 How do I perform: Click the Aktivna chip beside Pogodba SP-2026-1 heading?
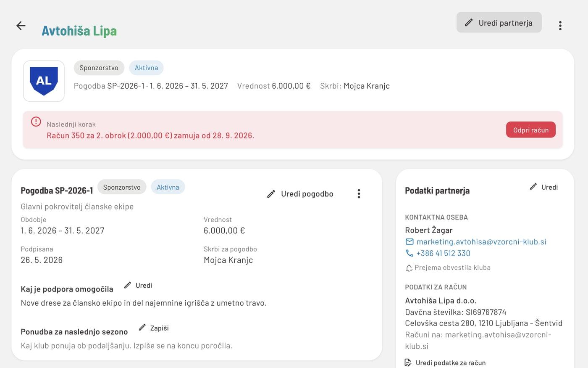pyautogui.click(x=168, y=187)
